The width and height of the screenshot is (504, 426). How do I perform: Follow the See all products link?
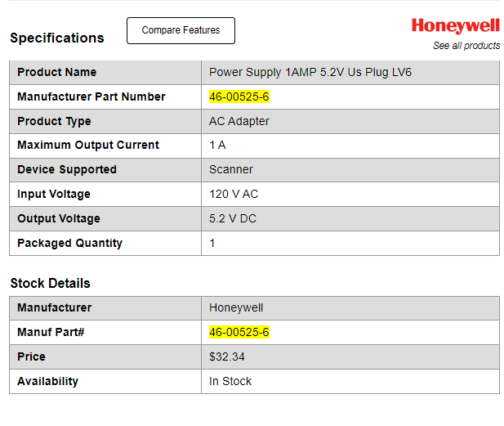click(x=466, y=46)
